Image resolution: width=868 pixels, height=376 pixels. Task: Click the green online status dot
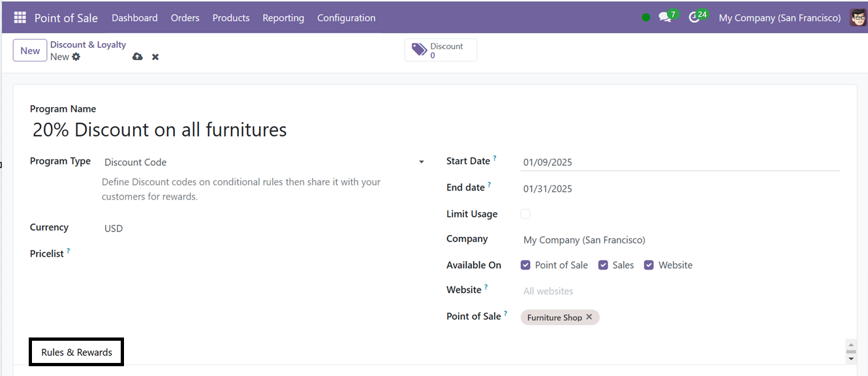tap(646, 18)
